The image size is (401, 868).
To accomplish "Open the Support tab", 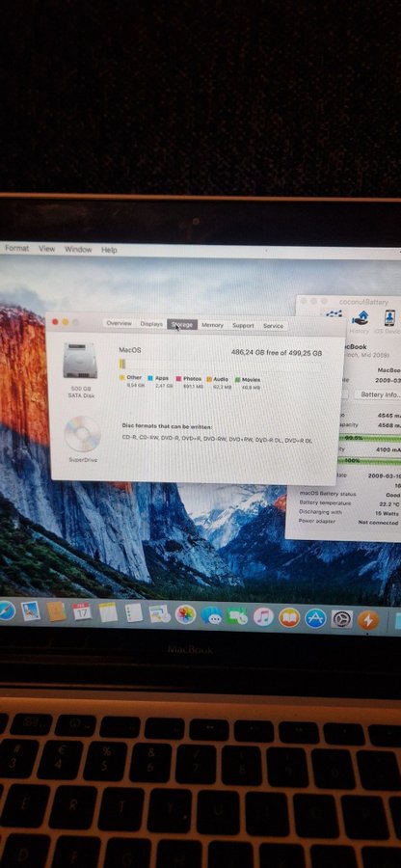I will click(243, 326).
